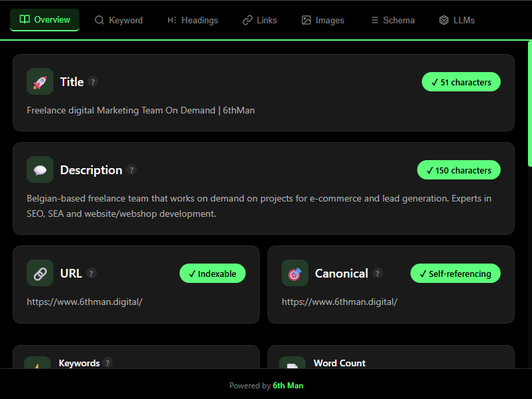Click the book icon on Overview tab
The width and height of the screenshot is (532, 399).
pos(25,19)
